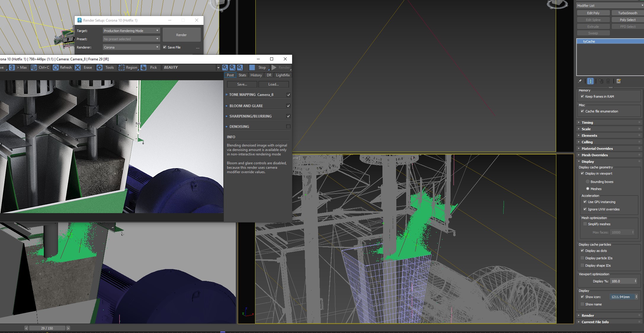Click Render button in Render Setup
The height and width of the screenshot is (333, 644).
click(182, 35)
